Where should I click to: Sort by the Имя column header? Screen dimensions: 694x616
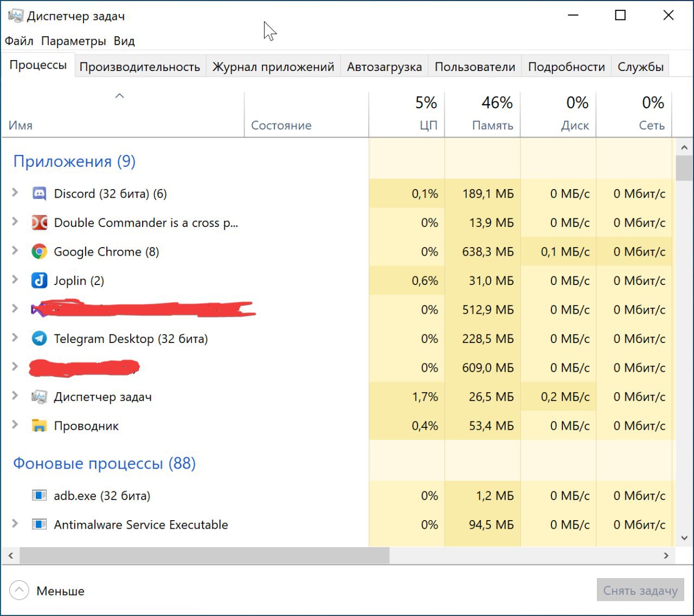[x=123, y=114]
